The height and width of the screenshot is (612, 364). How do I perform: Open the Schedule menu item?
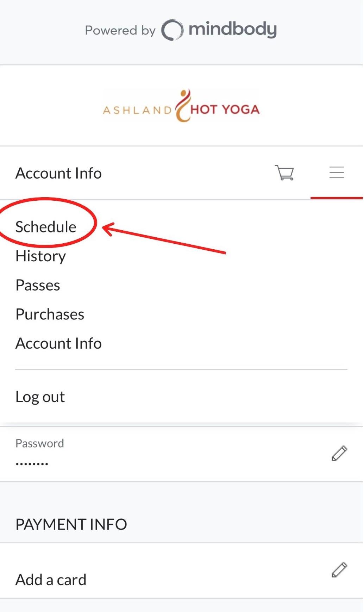46,227
